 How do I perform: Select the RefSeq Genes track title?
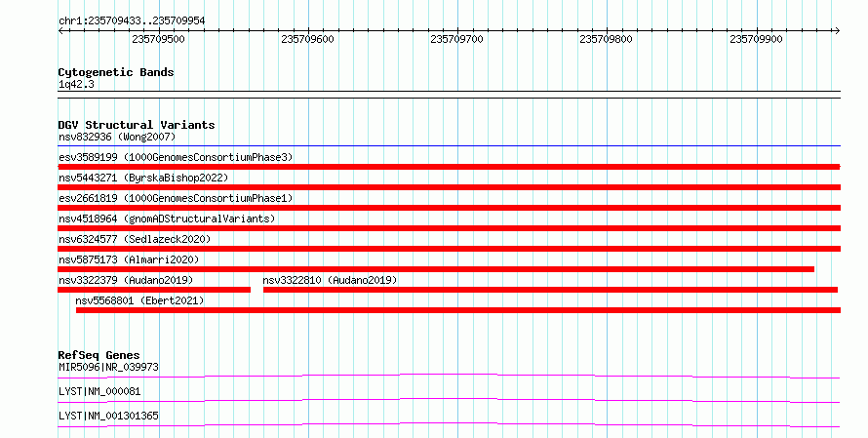pyautogui.click(x=99, y=355)
